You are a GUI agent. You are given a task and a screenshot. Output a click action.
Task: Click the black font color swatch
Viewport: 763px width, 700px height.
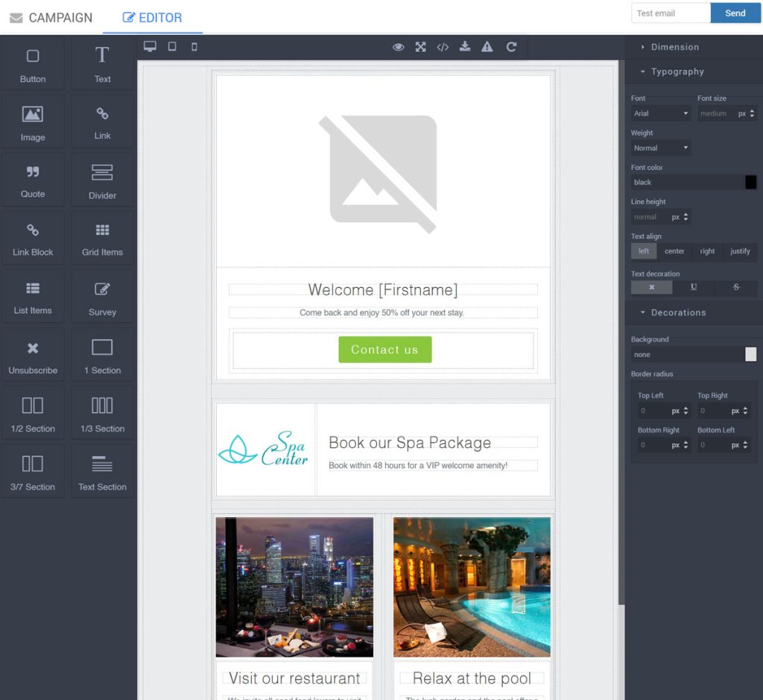click(750, 182)
